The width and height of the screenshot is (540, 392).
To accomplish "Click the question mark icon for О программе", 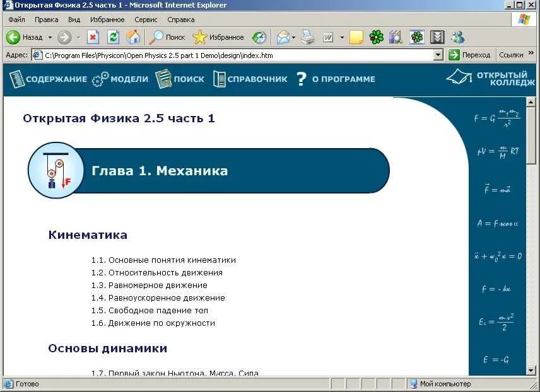I will click(301, 79).
